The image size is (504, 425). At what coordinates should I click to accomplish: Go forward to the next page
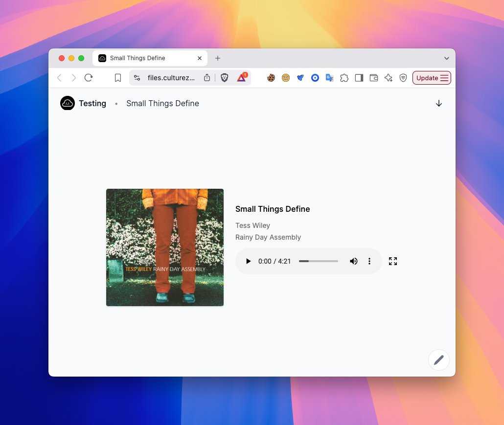pos(73,78)
